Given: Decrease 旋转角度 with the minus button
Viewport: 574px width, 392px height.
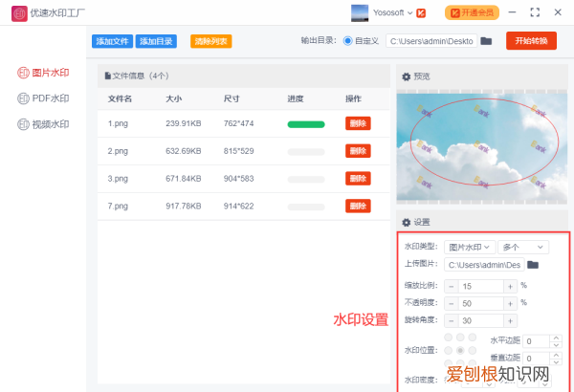Looking at the screenshot, I should coord(451,320).
